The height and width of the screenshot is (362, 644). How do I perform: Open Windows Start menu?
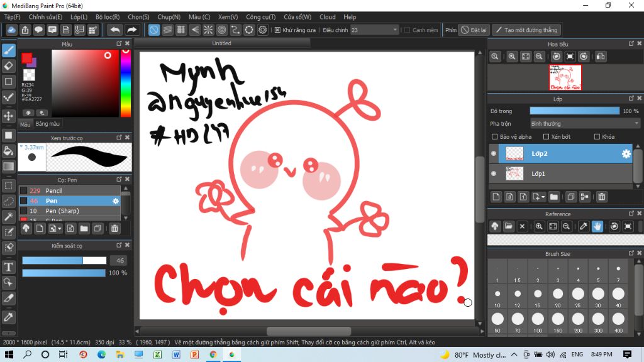click(9, 354)
